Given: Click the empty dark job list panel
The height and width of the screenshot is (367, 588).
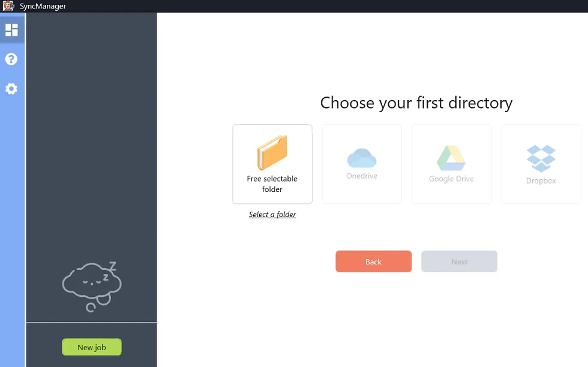Looking at the screenshot, I should pos(92,150).
